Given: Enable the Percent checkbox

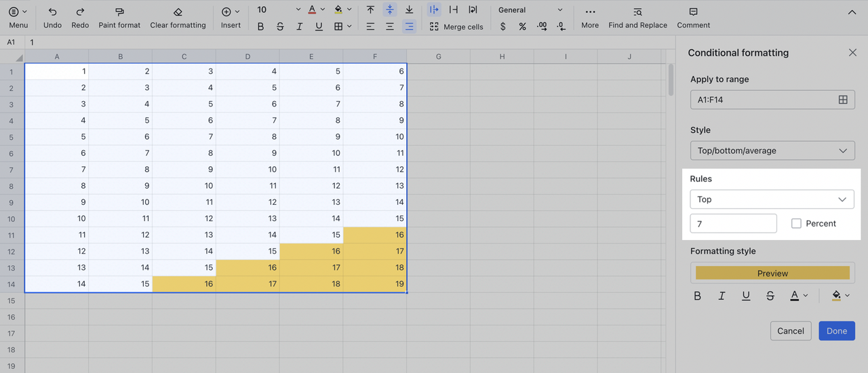Looking at the screenshot, I should pyautogui.click(x=796, y=224).
